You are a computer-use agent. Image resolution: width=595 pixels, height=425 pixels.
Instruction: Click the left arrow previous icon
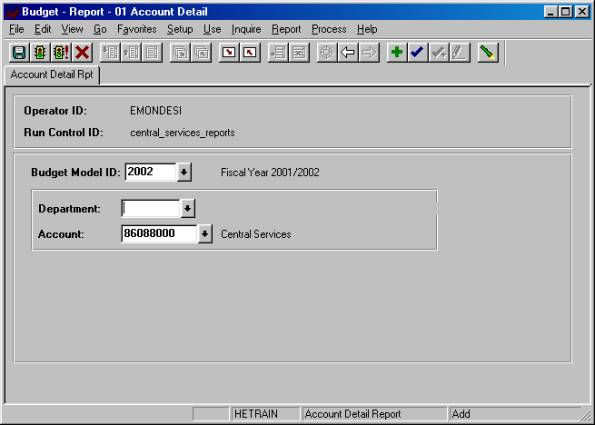348,52
